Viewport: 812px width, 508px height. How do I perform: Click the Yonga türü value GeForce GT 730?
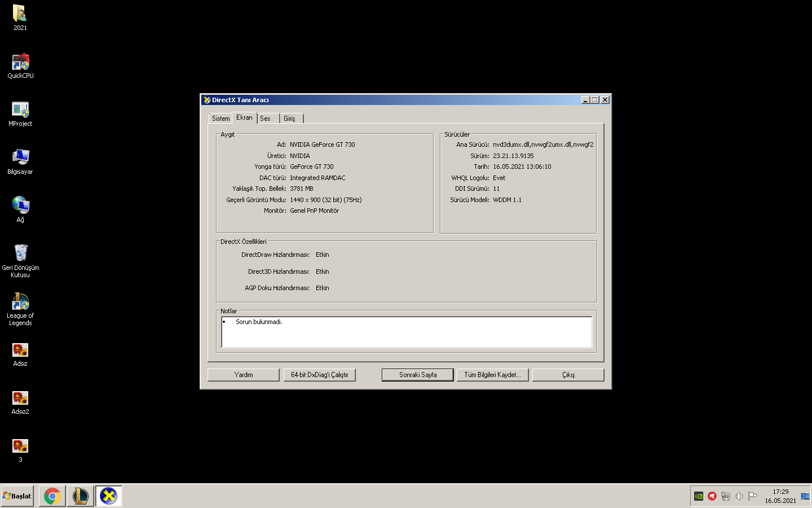tap(312, 167)
